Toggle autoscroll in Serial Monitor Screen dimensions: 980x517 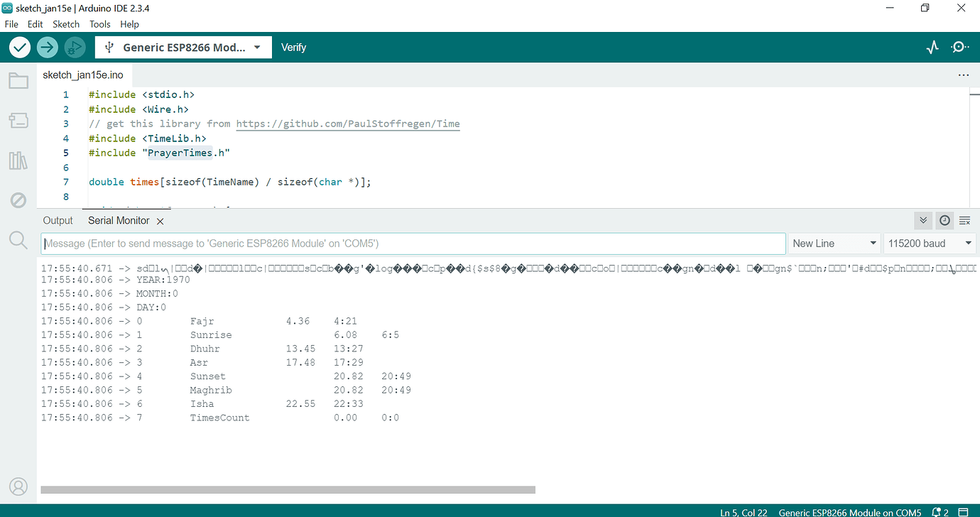coord(922,220)
